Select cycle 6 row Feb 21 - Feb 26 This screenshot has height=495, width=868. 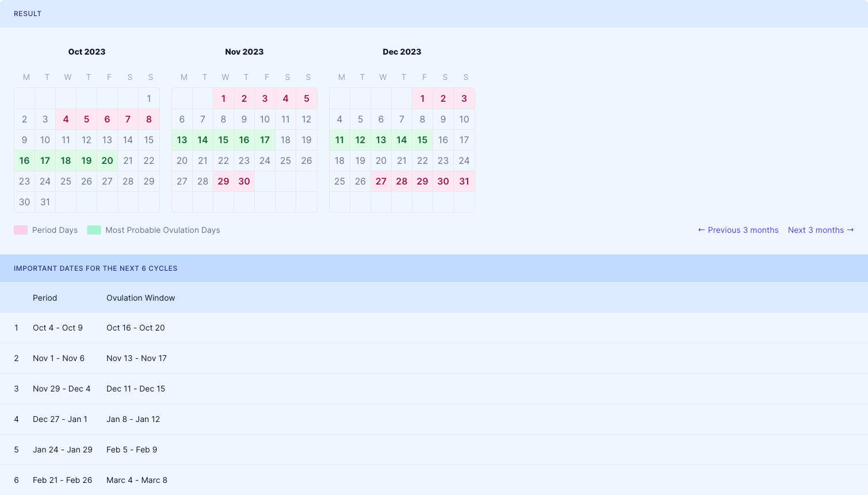coord(62,480)
